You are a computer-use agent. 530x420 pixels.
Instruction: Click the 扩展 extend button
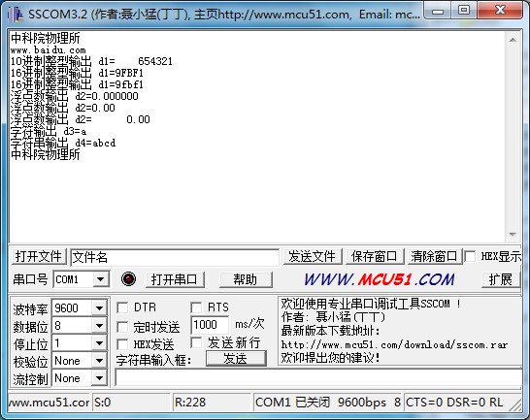[x=501, y=279]
